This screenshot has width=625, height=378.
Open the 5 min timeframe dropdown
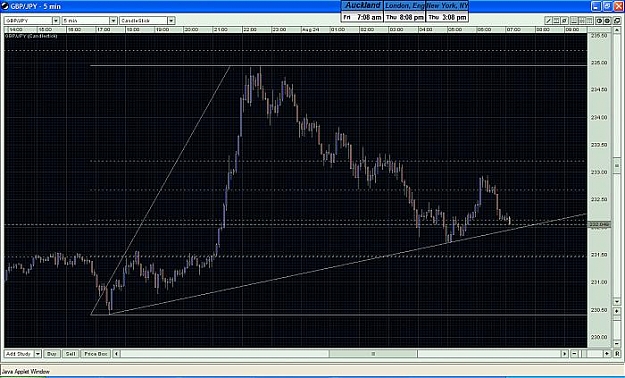coord(89,20)
